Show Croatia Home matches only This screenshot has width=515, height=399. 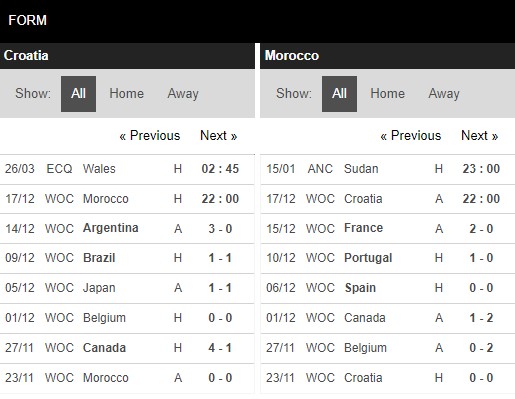(127, 94)
